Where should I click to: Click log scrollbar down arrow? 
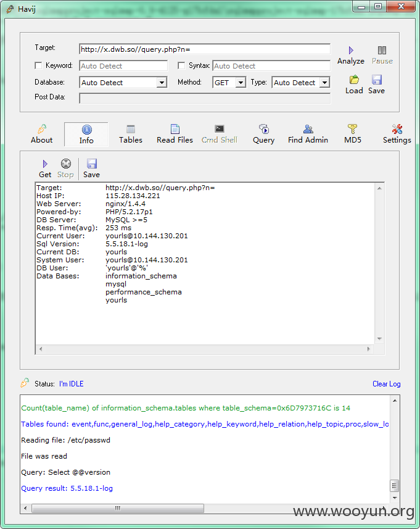pos(394,498)
